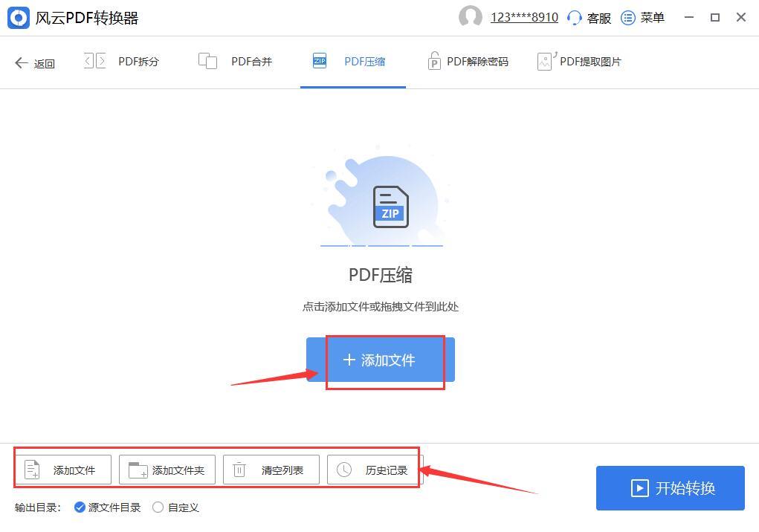This screenshot has height=532, width=759.
Task: Click the user avatar icon
Action: pyautogui.click(x=470, y=17)
